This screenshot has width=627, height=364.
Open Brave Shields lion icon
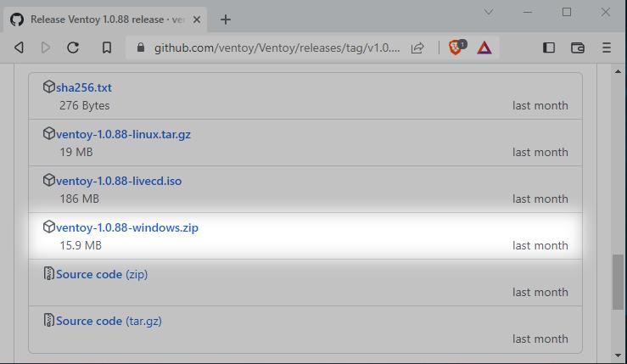coord(456,48)
